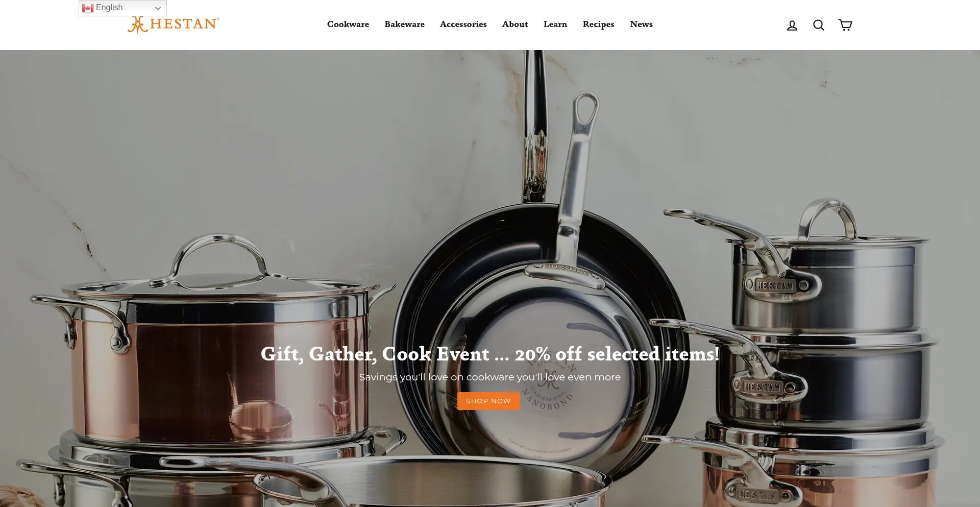Screen dimensions: 980x507
Task: Go to the Accessories menu item
Action: pyautogui.click(x=463, y=25)
